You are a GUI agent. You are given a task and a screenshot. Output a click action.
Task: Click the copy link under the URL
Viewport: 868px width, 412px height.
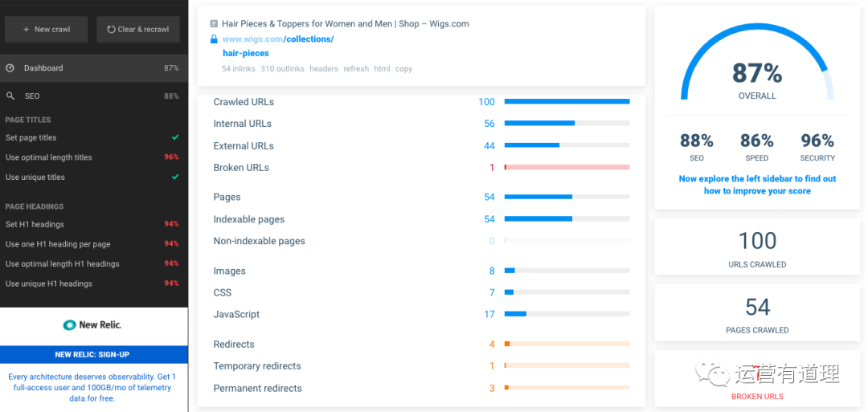pos(403,69)
